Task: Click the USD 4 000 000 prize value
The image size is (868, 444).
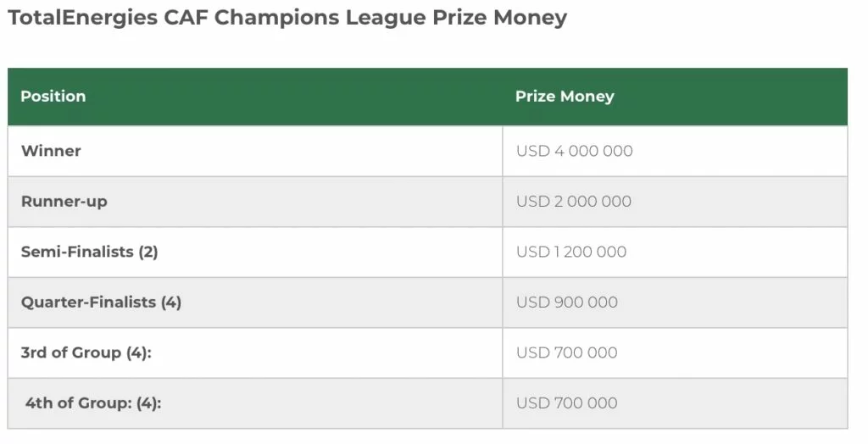Action: pos(574,151)
